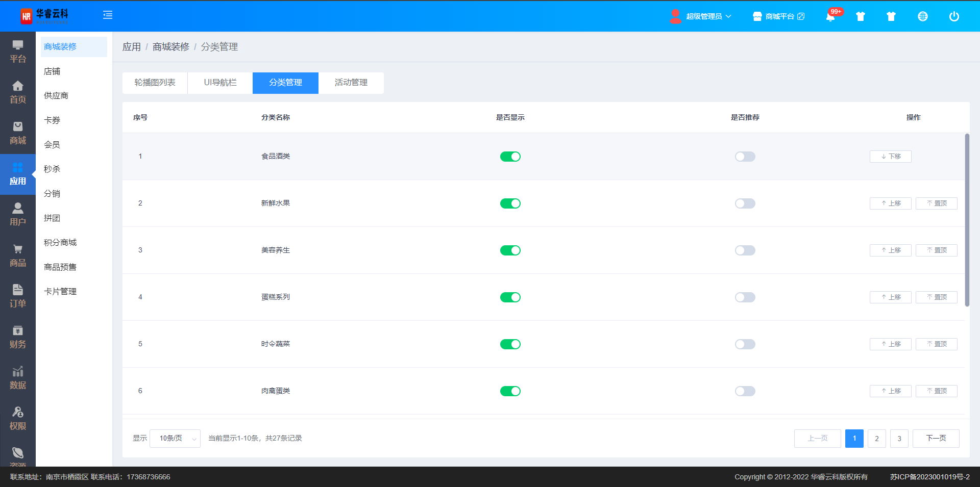Switch to the 轮播图列表 tab
980x487 pixels.
155,83
